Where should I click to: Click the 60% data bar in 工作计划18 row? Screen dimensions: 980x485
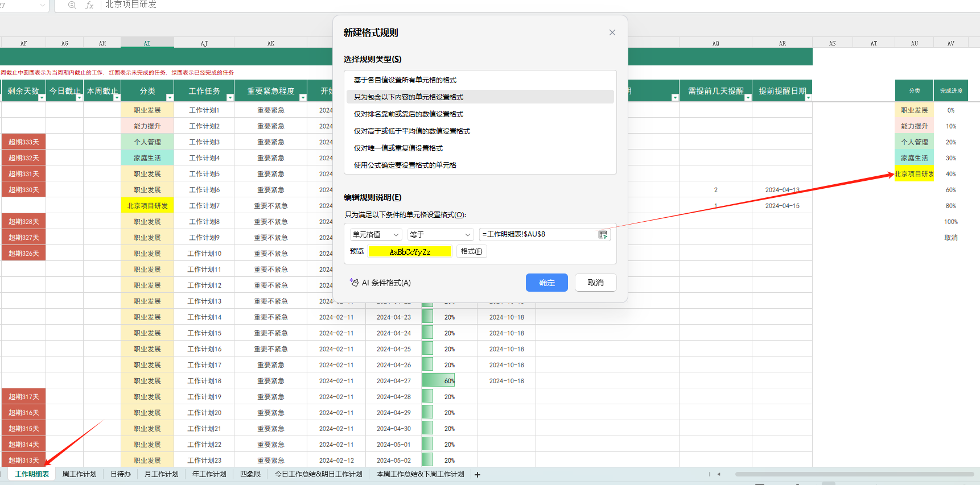439,381
